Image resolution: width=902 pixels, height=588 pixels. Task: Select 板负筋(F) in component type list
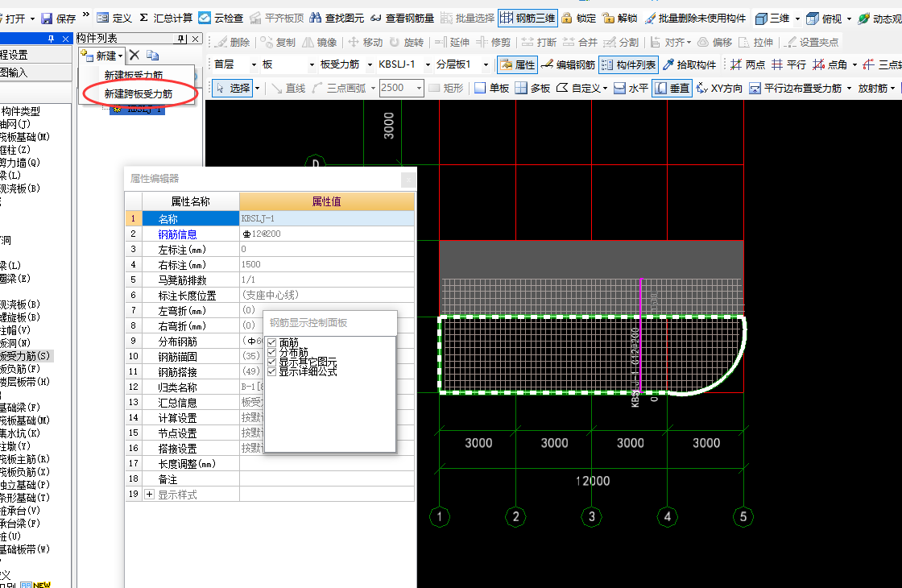tap(20, 370)
